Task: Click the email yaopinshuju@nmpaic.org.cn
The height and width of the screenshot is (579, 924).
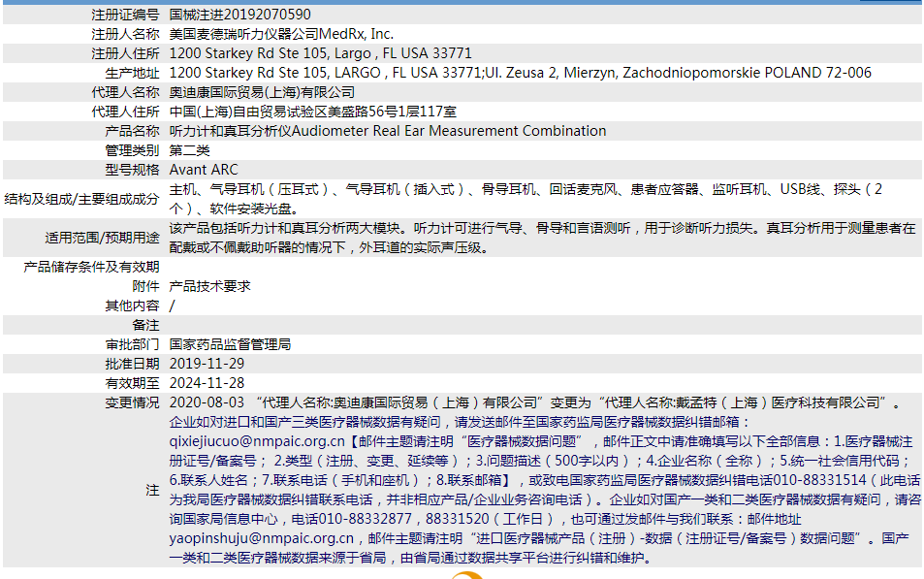Action: [262, 539]
